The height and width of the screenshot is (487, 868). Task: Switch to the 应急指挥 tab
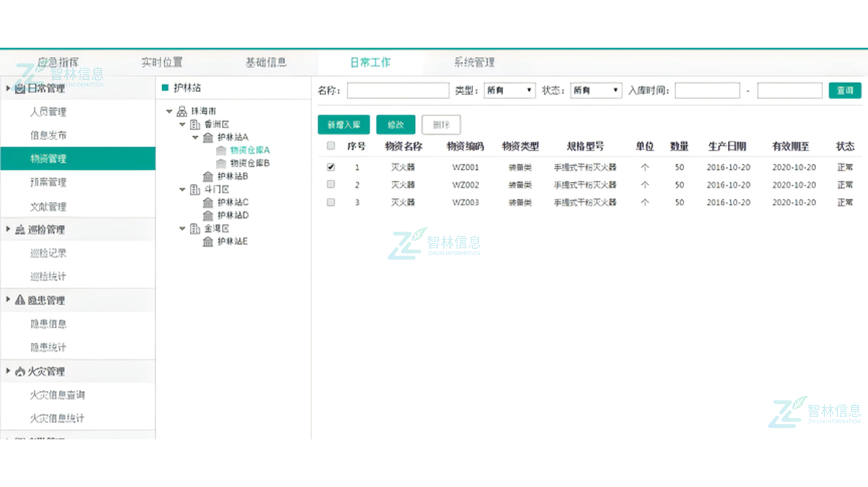click(58, 62)
